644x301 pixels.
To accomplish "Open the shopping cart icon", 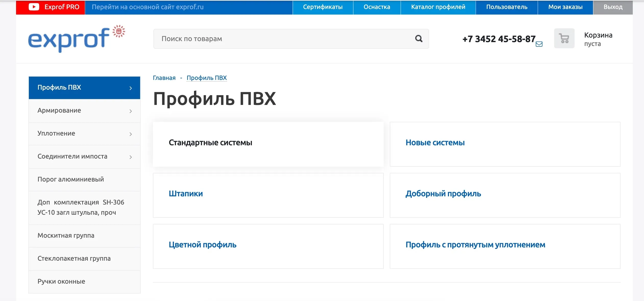I will [x=564, y=39].
